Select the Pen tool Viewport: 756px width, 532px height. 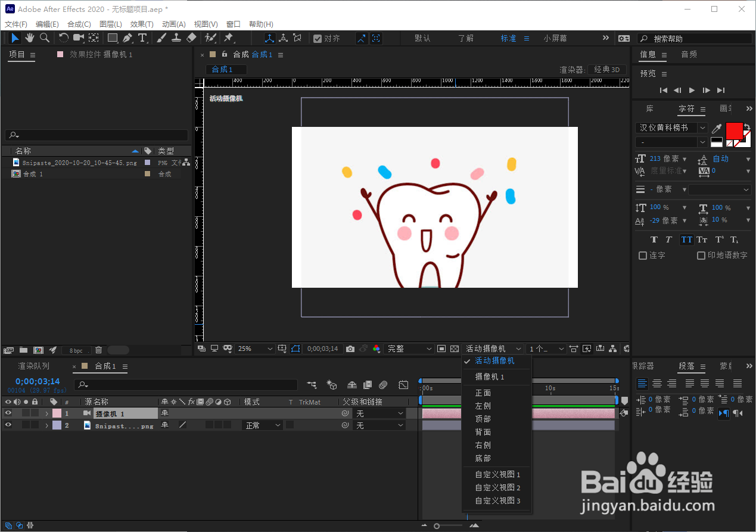[127, 38]
